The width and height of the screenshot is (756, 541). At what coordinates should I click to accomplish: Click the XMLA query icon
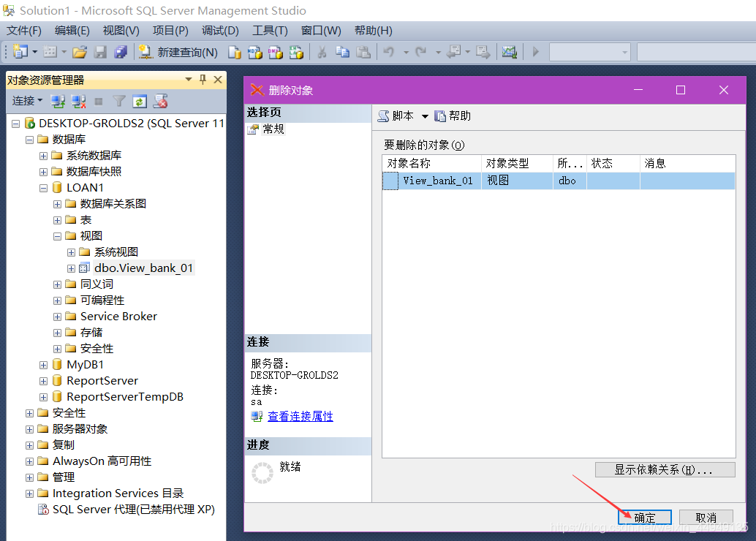(296, 52)
